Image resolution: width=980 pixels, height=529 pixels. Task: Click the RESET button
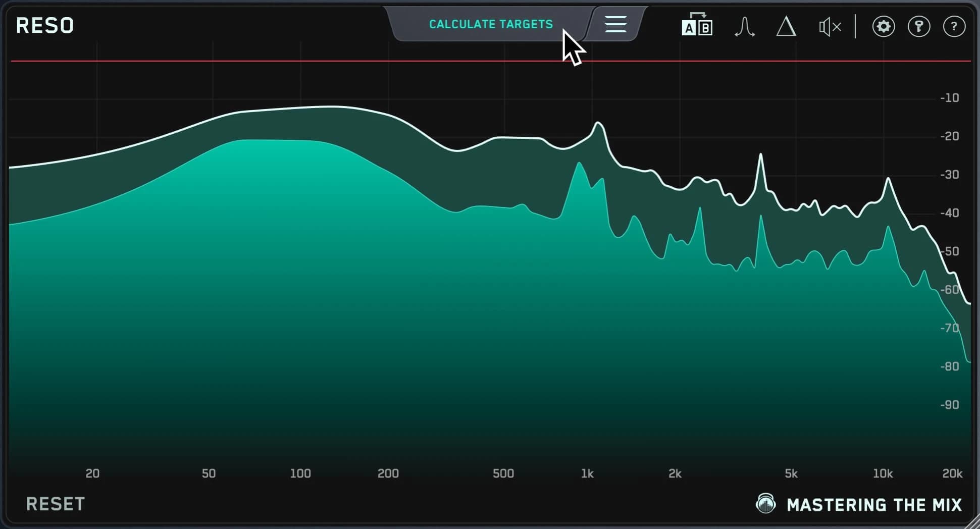coord(56,504)
